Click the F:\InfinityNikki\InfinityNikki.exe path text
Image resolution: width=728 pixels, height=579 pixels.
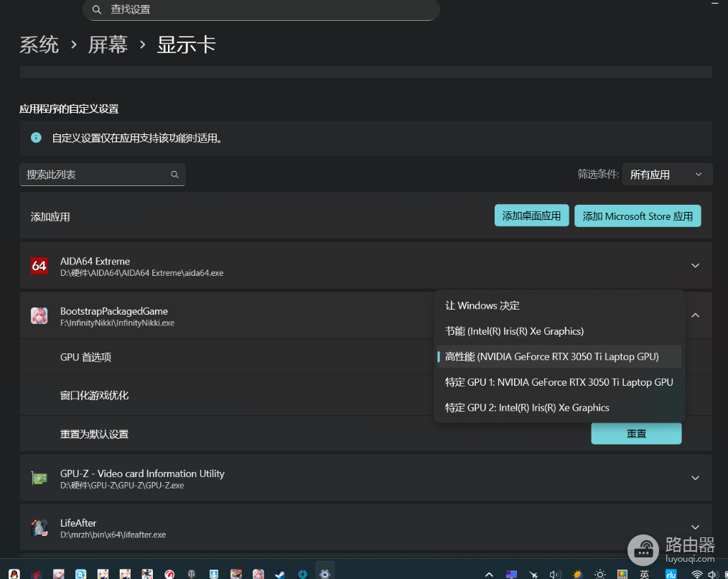(x=118, y=323)
